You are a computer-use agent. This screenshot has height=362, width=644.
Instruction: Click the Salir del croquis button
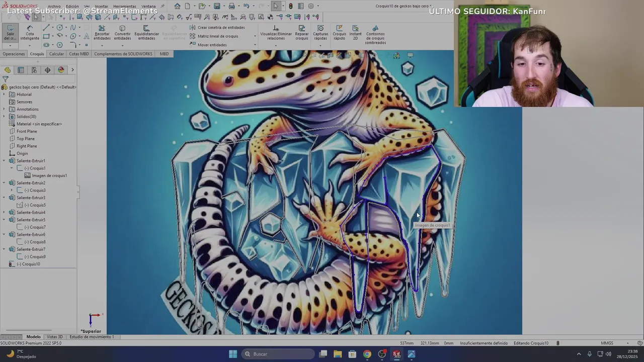pyautogui.click(x=10, y=32)
